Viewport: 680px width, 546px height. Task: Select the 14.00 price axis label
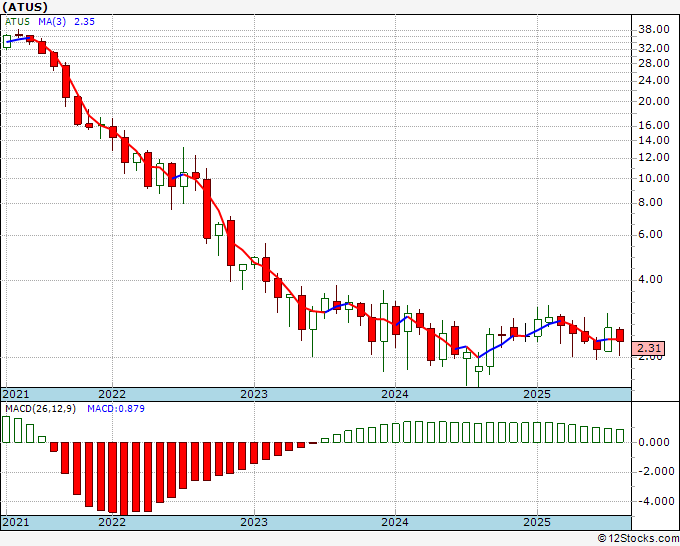654,140
